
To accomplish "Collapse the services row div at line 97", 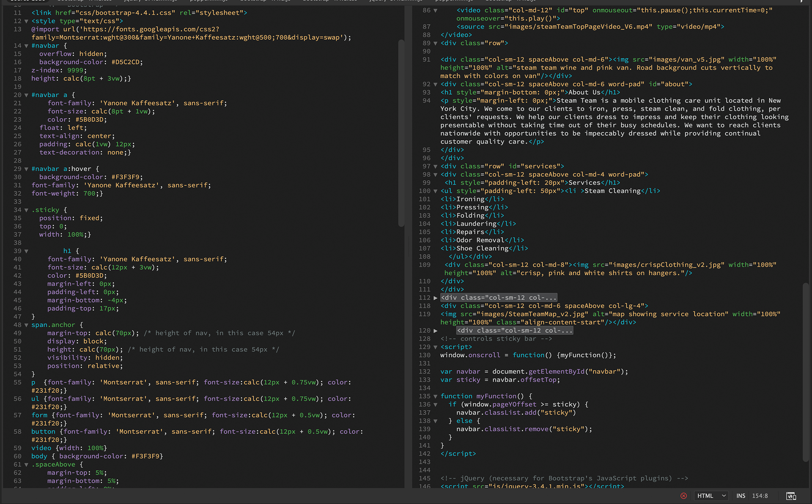I will [x=435, y=167].
